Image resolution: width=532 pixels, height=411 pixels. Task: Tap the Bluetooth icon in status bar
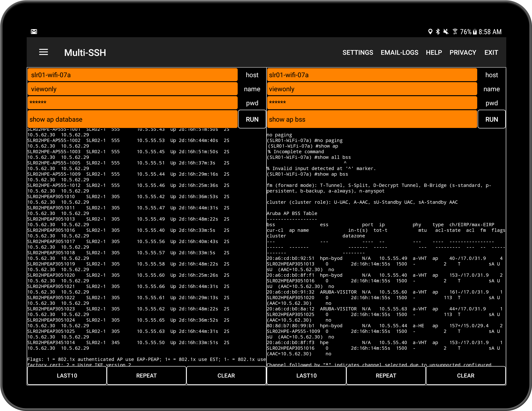438,32
